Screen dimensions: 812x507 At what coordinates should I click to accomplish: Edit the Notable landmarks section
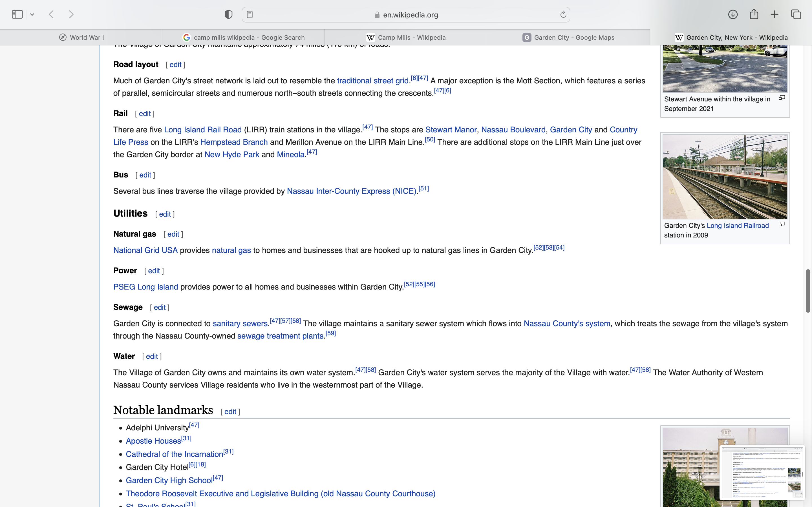[230, 412]
